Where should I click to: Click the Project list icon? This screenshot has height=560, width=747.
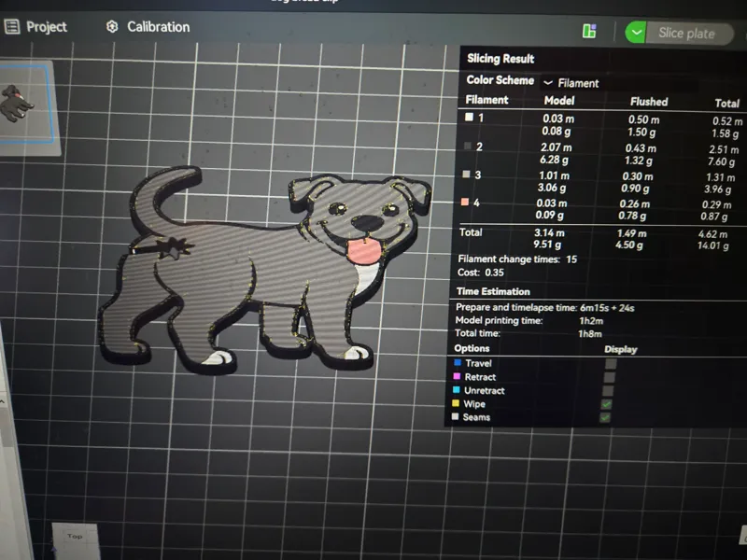[x=11, y=27]
